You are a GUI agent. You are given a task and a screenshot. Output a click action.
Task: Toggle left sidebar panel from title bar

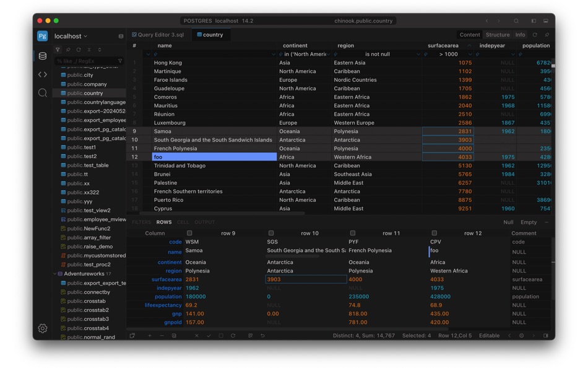(534, 20)
